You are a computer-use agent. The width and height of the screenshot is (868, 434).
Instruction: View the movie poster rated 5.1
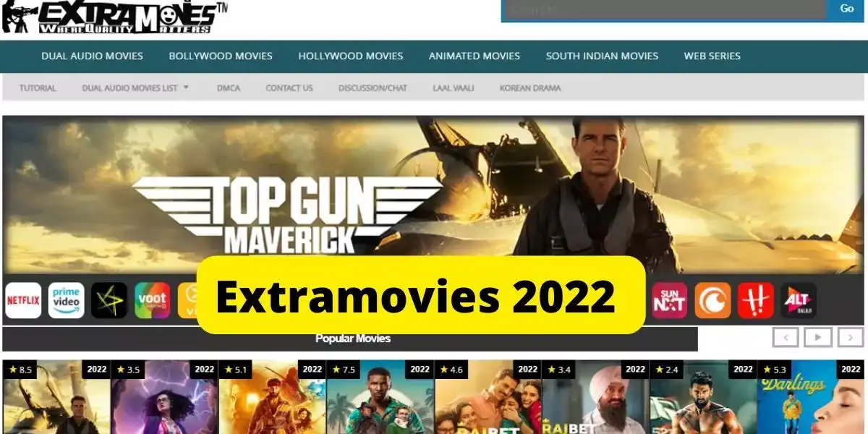[x=272, y=397]
